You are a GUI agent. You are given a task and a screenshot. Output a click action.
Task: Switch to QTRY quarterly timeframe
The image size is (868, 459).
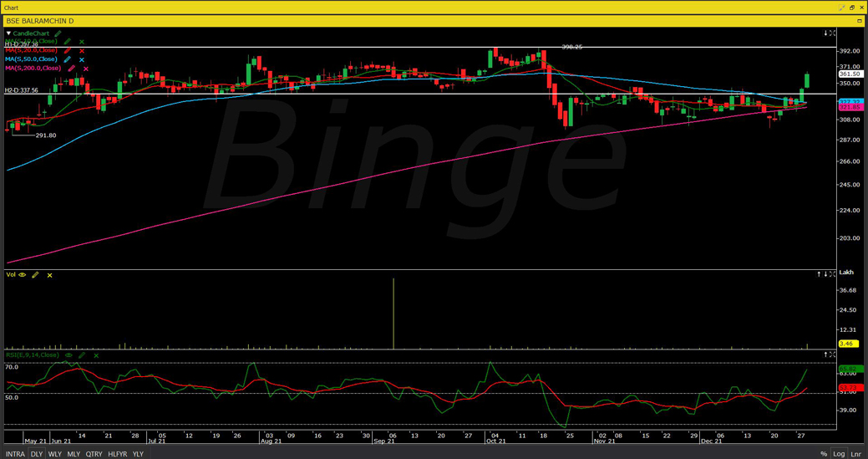[94, 454]
